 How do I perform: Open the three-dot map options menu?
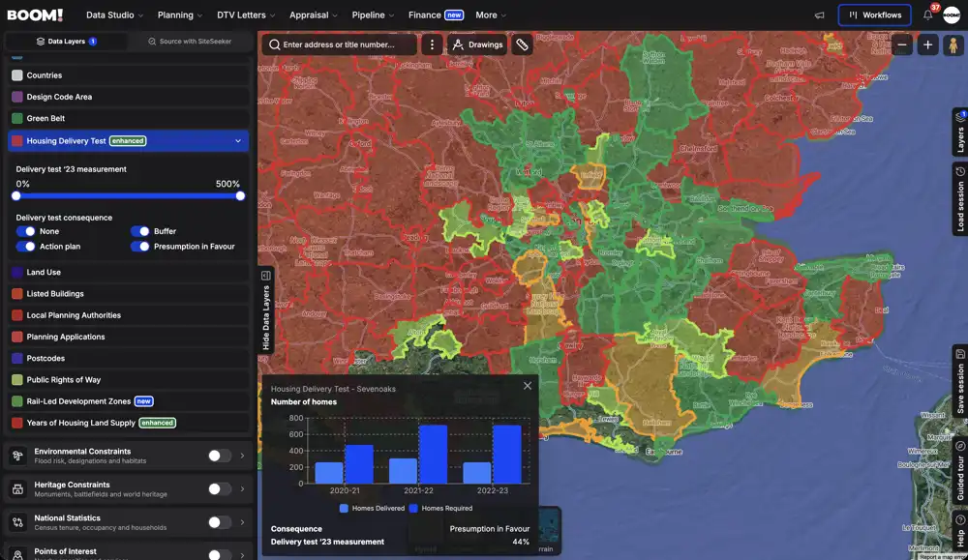click(x=432, y=44)
